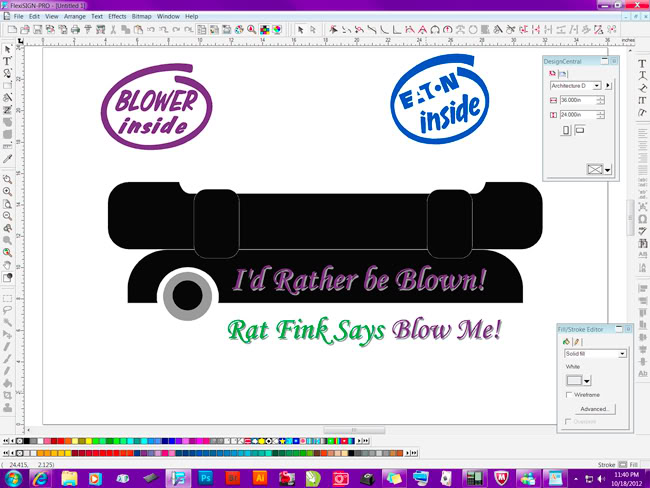The height and width of the screenshot is (488, 650).
Task: Collapse the Fill/Stroke Editor panel with its roll-up button
Action: [619, 329]
